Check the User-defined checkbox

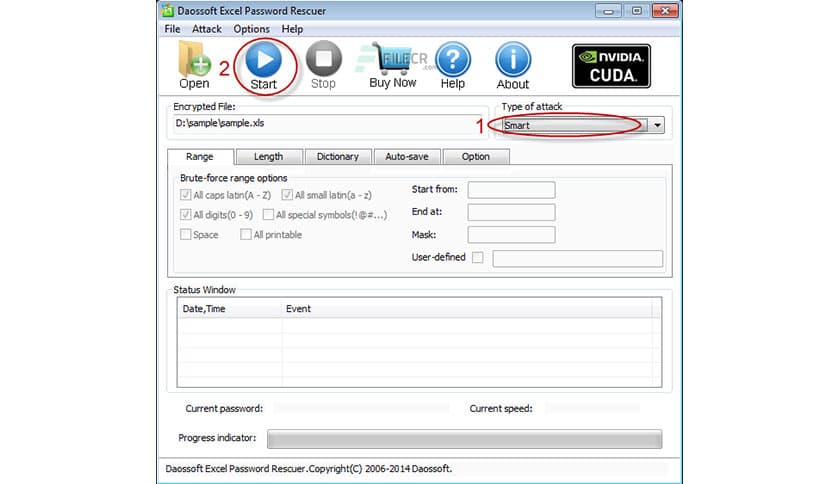point(478,257)
